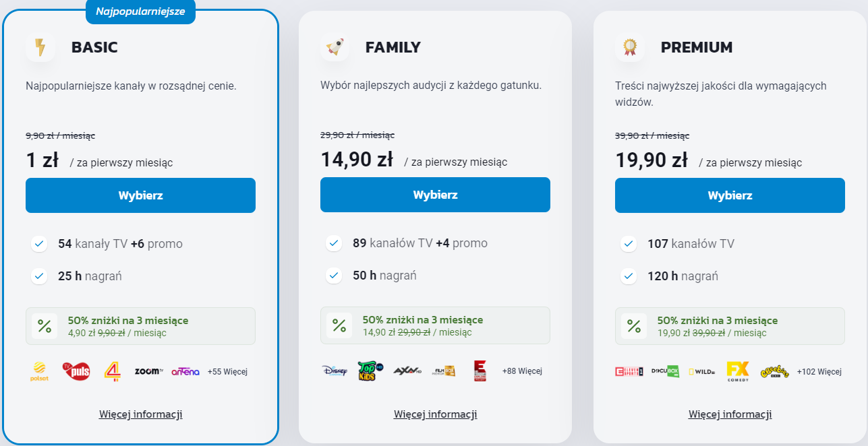Choose the BASIC plan with Wybierz
Image resolution: width=868 pixels, height=446 pixels.
pos(140,195)
